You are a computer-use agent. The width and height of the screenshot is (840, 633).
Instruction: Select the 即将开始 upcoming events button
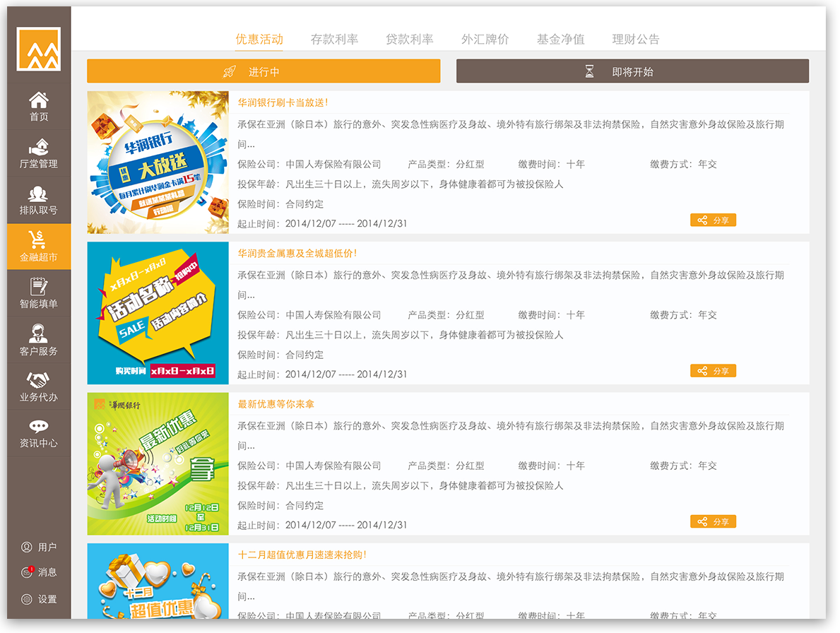coord(632,71)
